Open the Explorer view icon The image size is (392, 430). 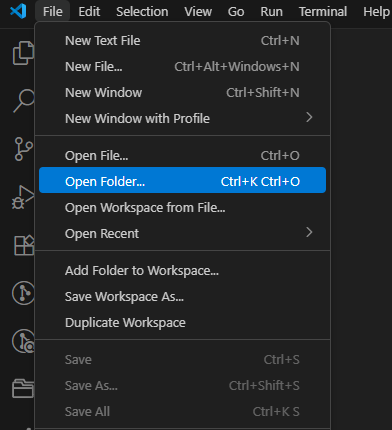pyautogui.click(x=23, y=53)
